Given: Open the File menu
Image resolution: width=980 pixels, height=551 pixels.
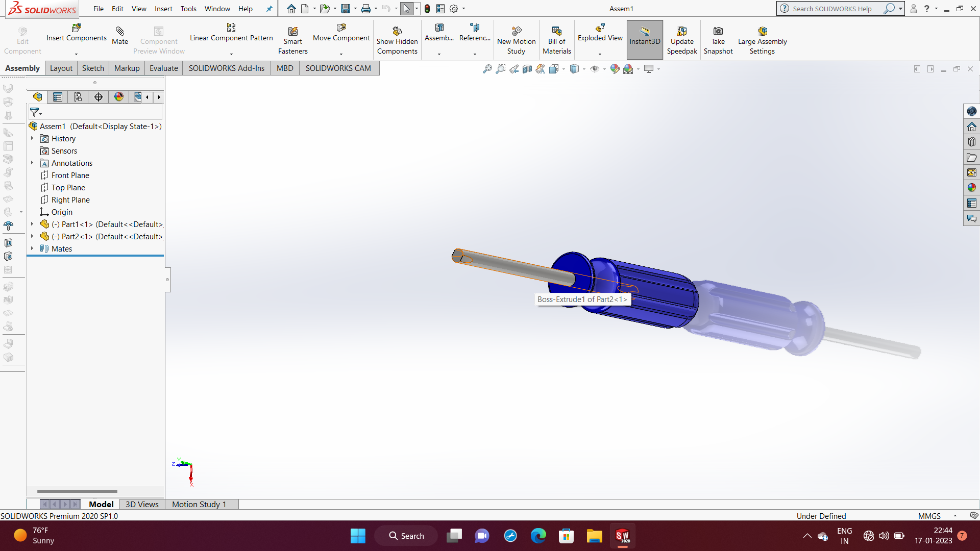Looking at the screenshot, I should click(99, 9).
